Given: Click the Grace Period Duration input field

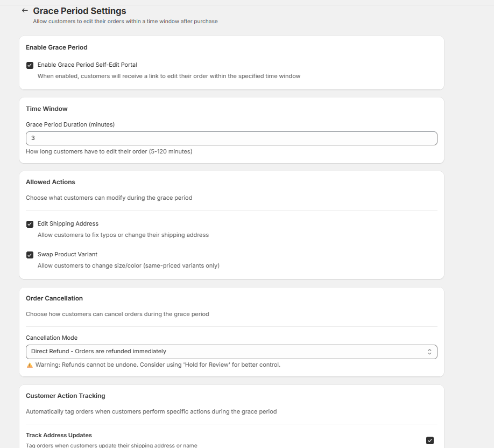Looking at the screenshot, I should 231,138.
